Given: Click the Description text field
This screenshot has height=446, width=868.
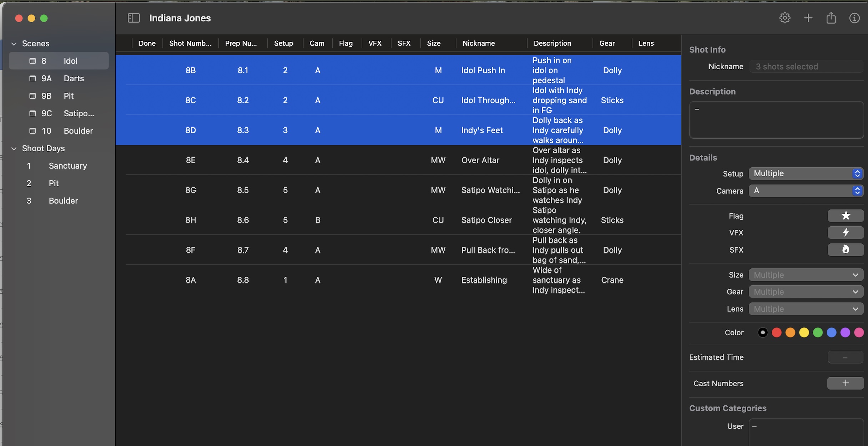Looking at the screenshot, I should click(x=776, y=120).
